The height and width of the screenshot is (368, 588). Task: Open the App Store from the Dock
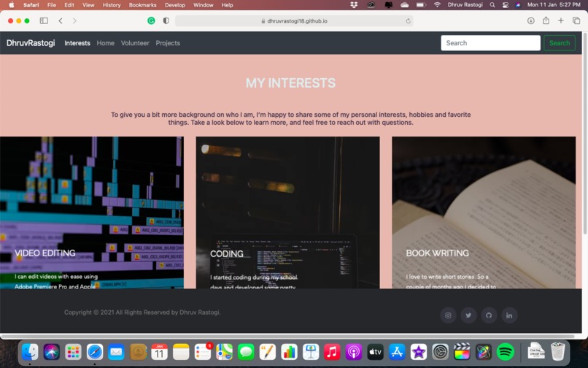click(x=397, y=352)
